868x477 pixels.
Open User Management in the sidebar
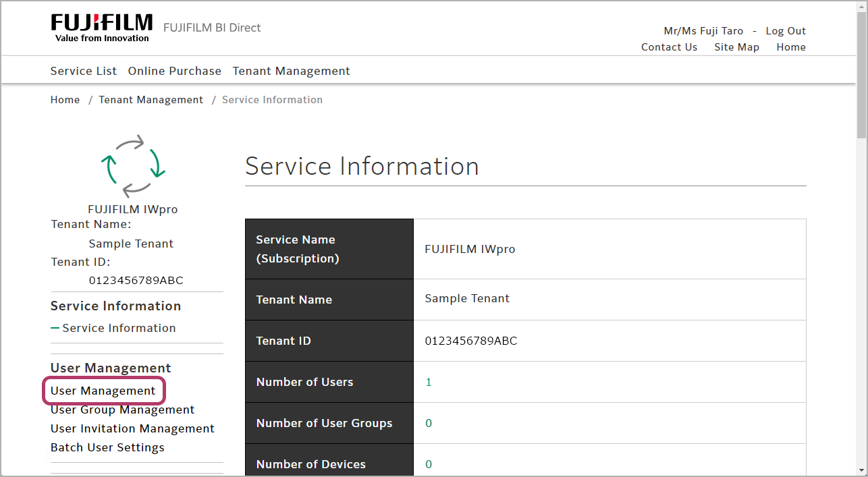(x=103, y=391)
